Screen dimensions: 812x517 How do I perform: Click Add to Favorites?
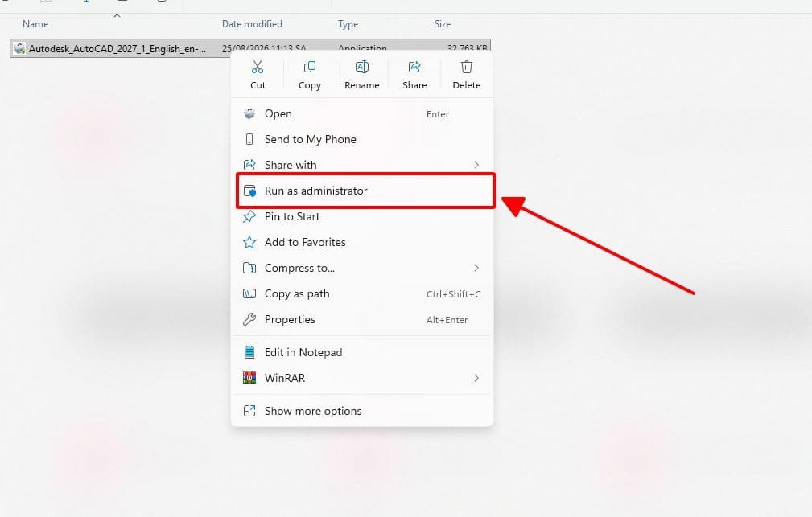point(362,242)
